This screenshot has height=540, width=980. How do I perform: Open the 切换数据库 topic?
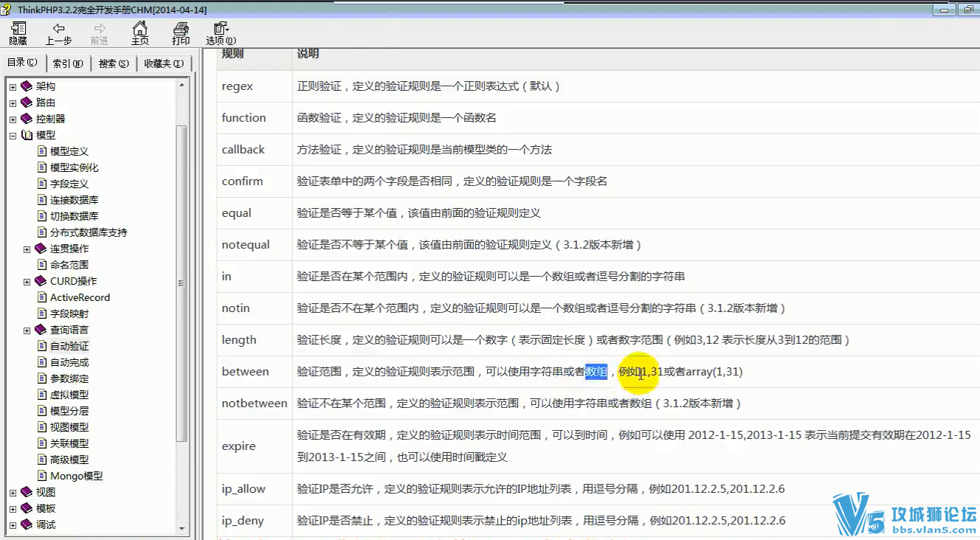tap(75, 216)
